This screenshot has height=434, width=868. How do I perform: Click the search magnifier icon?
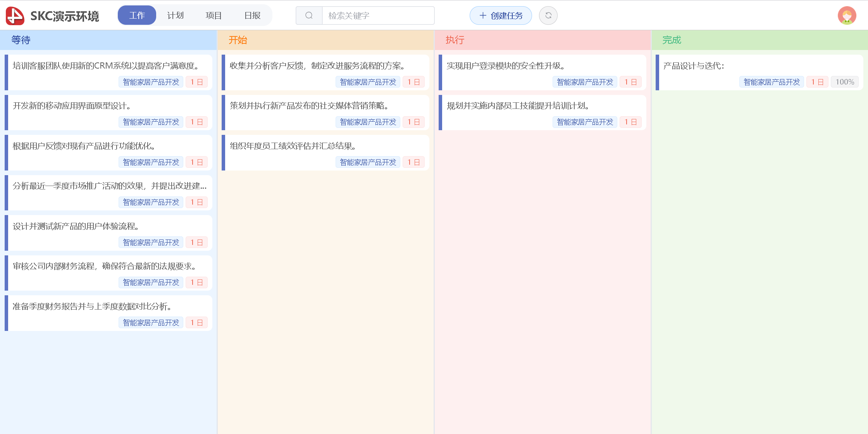(x=309, y=15)
